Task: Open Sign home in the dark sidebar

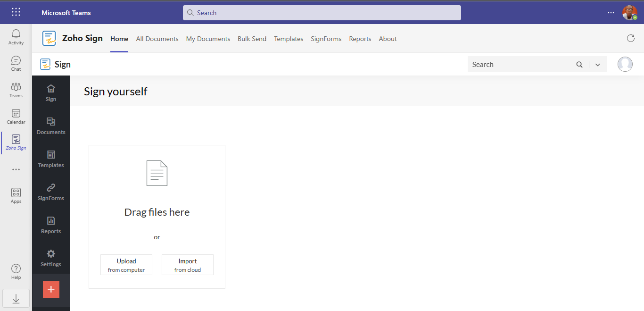Action: coord(51,92)
